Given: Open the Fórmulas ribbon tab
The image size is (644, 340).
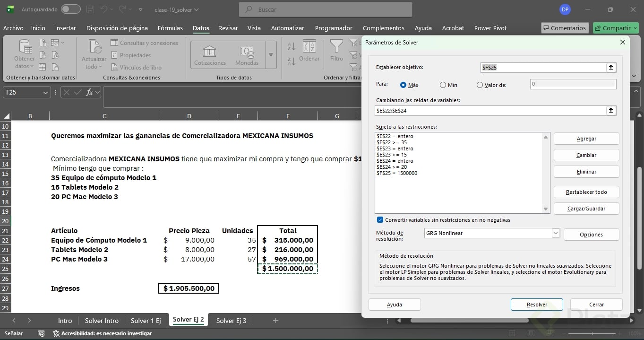Looking at the screenshot, I should [170, 28].
